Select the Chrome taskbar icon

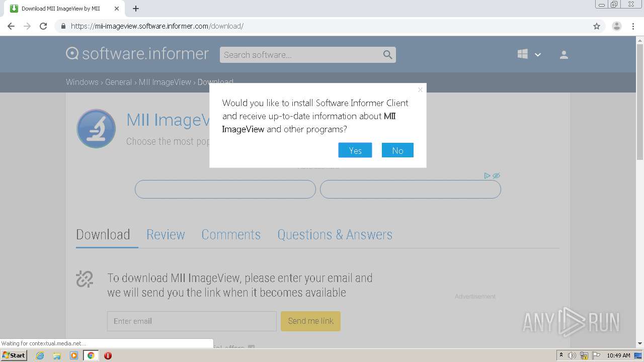[x=91, y=355]
